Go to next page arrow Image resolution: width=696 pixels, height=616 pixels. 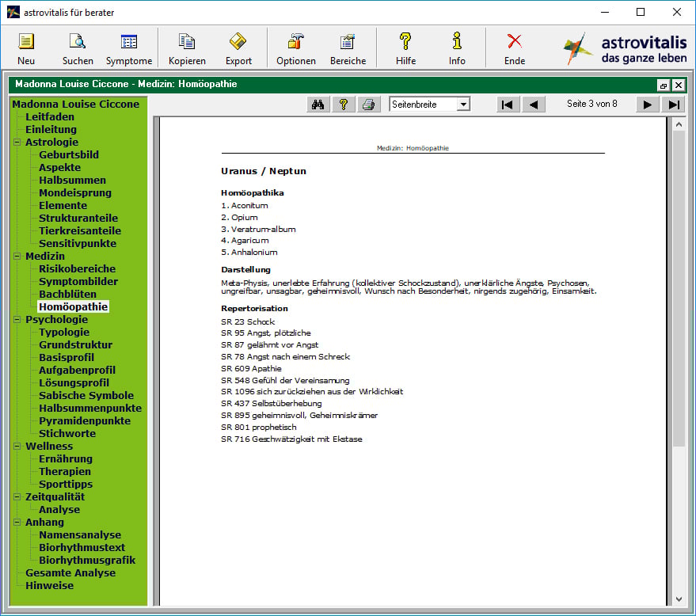coord(647,105)
